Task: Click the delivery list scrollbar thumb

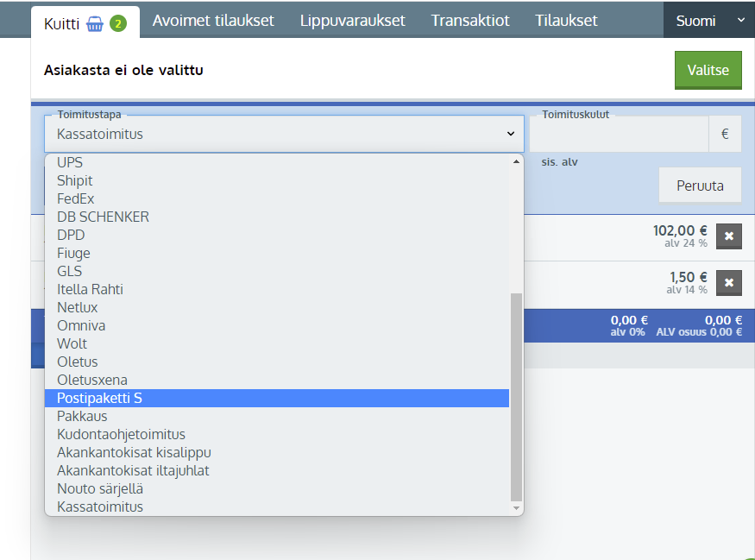Action: tap(516, 397)
